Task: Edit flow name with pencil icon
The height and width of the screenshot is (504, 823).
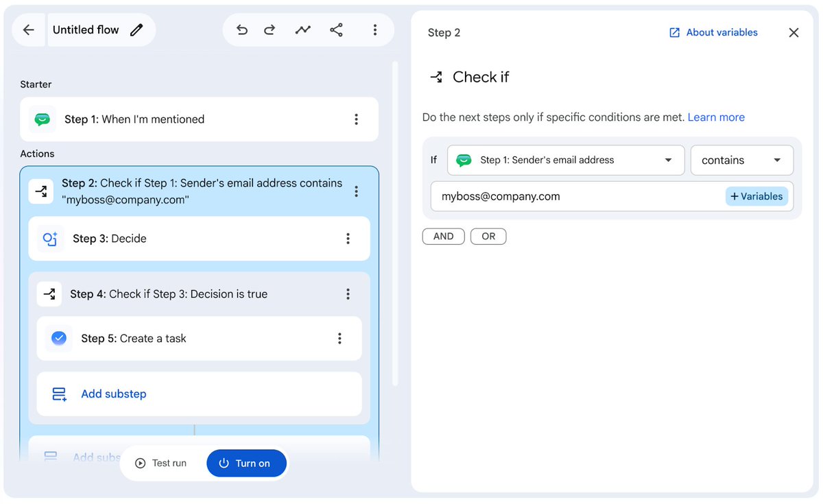Action: point(136,30)
